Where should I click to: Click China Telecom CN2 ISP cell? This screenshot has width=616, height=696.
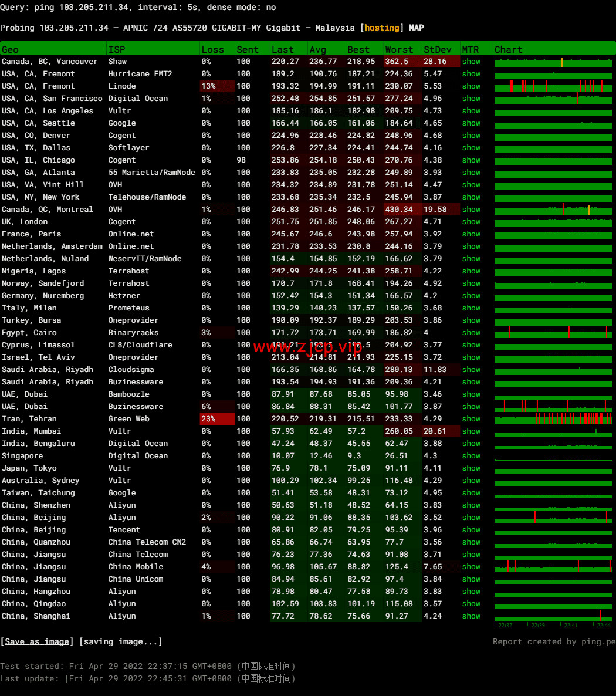pos(147,542)
